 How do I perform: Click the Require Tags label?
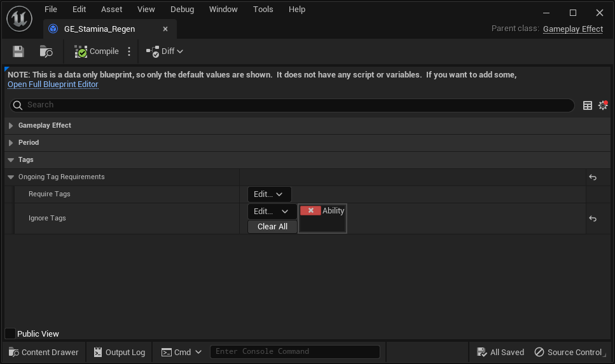tap(50, 194)
